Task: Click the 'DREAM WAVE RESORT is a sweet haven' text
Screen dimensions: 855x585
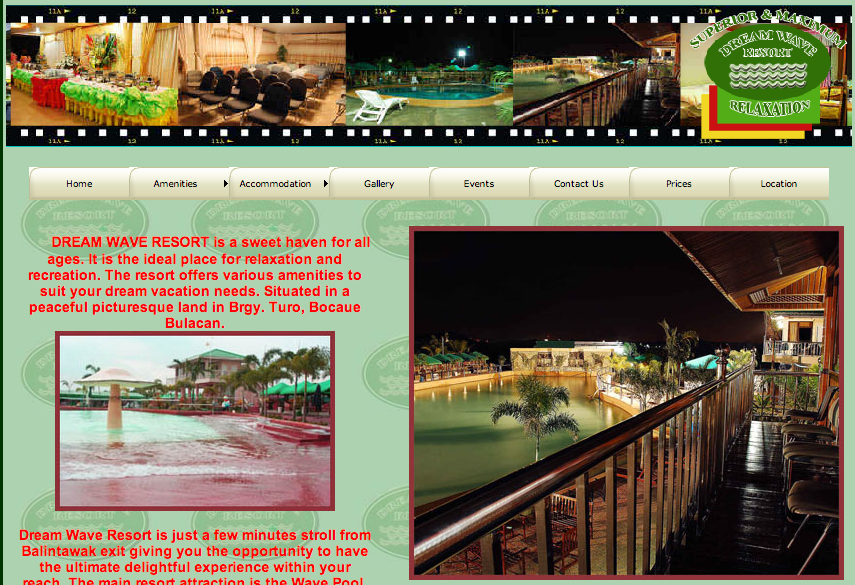Action: [x=211, y=242]
